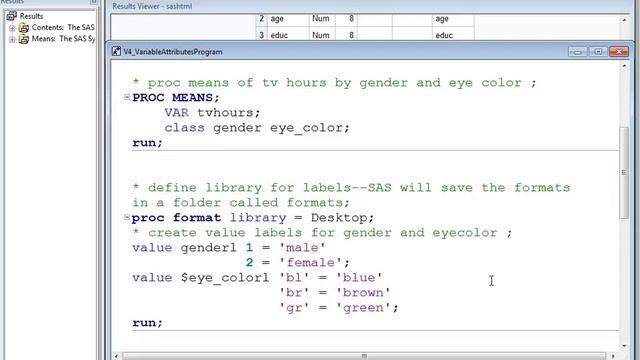Screen dimensions: 640x360
Task: Minimize the V4_VariableAttributesProgram editor window
Action: [x=578, y=52]
